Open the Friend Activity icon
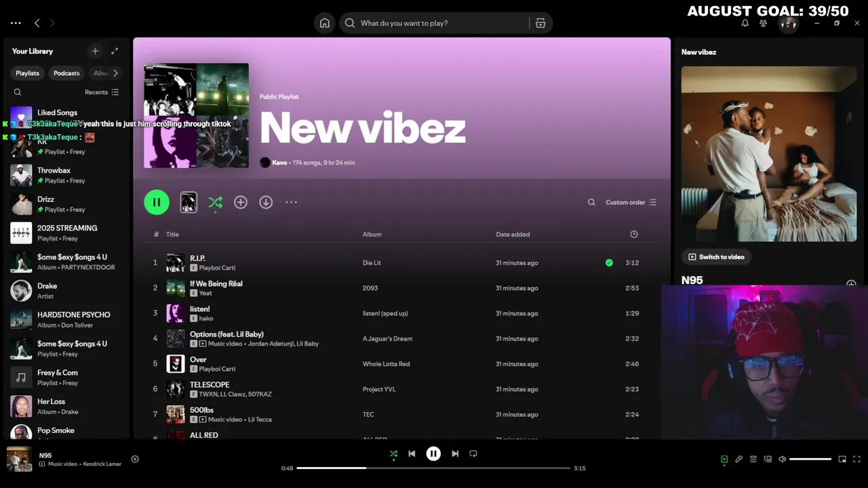This screenshot has height=488, width=868. coord(763,23)
